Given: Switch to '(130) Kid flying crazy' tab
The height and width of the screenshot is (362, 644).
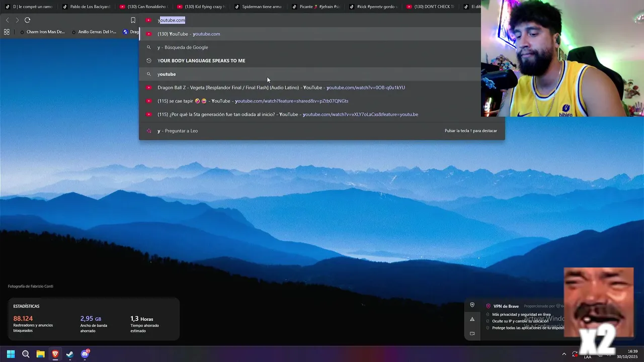Looking at the screenshot, I should coord(201,7).
